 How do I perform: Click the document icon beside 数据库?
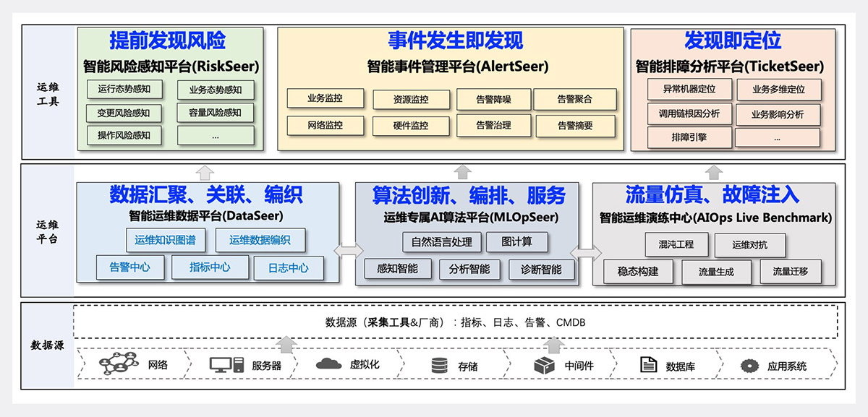click(648, 365)
